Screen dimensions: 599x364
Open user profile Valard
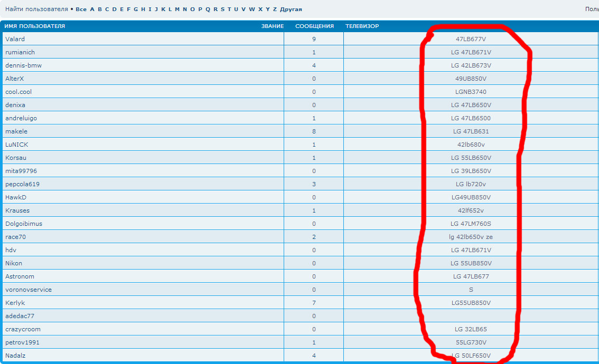[x=15, y=39]
